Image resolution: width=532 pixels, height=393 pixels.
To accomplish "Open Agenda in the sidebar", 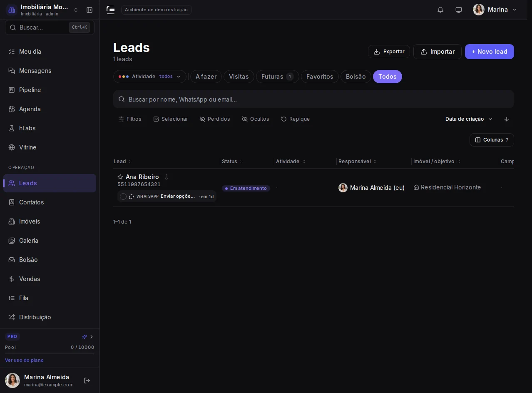I will pos(50,109).
